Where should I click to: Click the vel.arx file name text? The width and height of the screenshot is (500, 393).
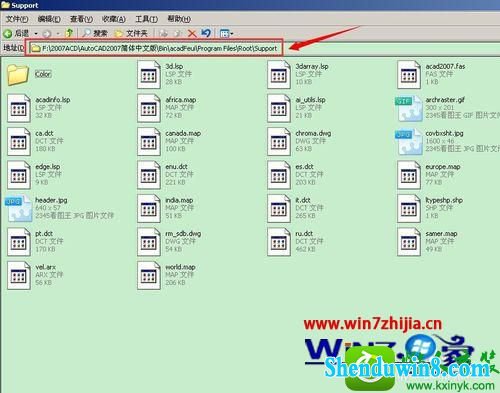click(x=45, y=267)
